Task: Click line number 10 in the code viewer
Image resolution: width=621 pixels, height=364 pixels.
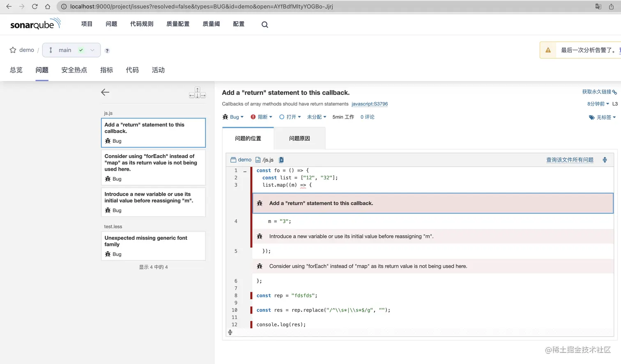Action: [x=235, y=310]
